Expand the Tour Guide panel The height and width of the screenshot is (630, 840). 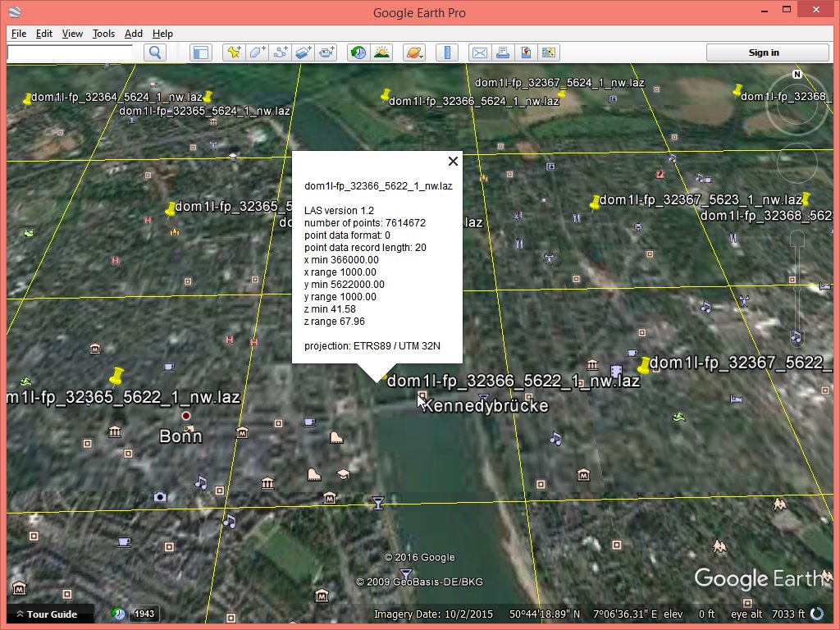(46, 614)
